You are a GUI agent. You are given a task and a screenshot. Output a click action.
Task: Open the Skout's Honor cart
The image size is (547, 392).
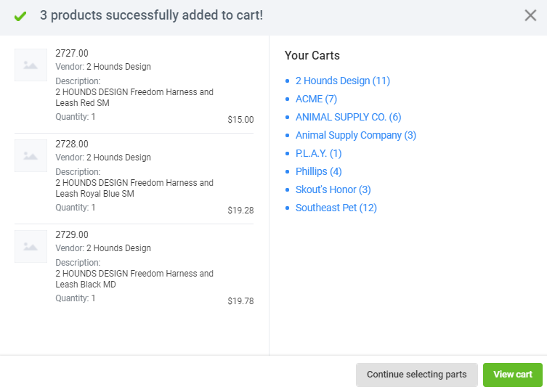(x=333, y=189)
